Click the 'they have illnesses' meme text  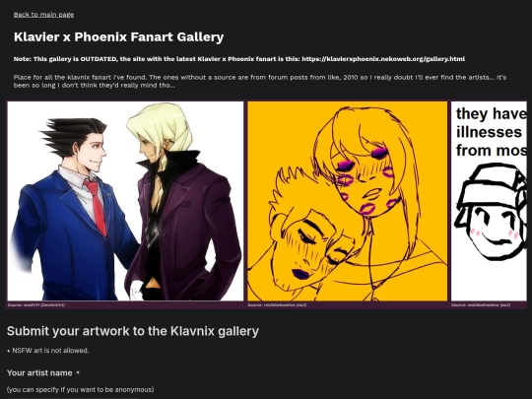pyautogui.click(x=491, y=132)
